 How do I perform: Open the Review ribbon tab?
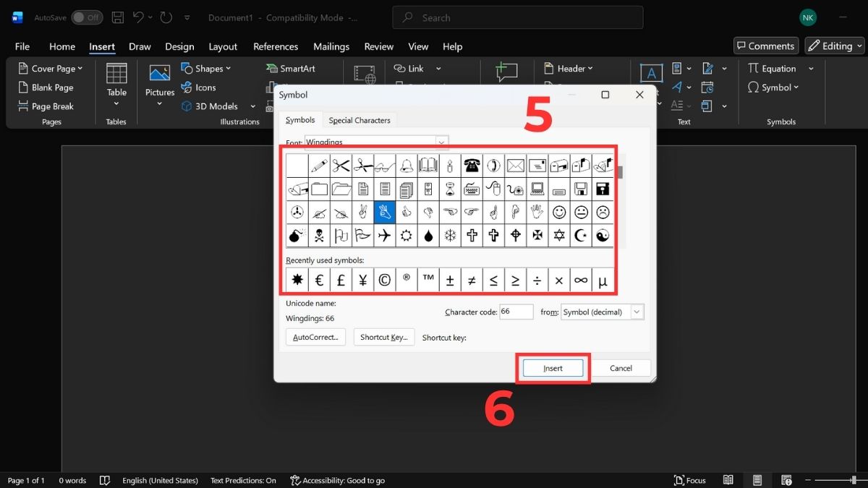378,46
